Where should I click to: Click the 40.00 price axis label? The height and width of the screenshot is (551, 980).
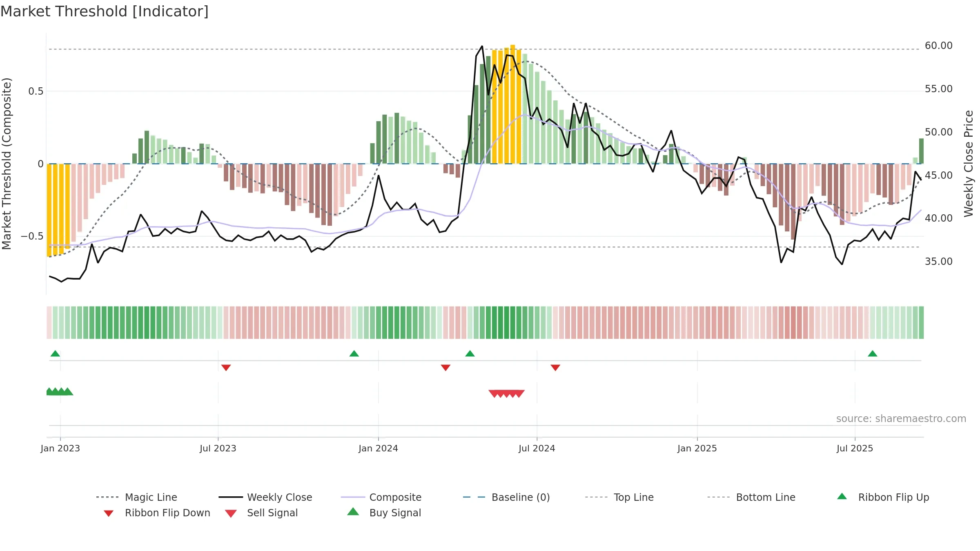point(939,218)
